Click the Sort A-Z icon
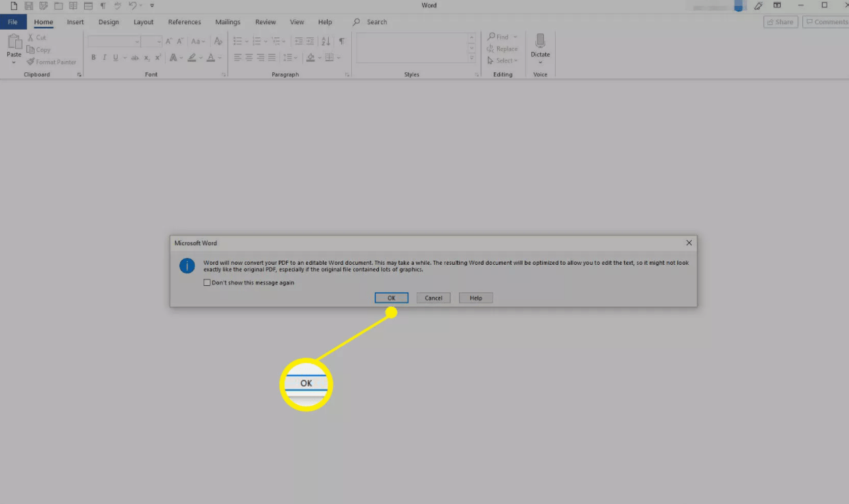 coord(326,41)
